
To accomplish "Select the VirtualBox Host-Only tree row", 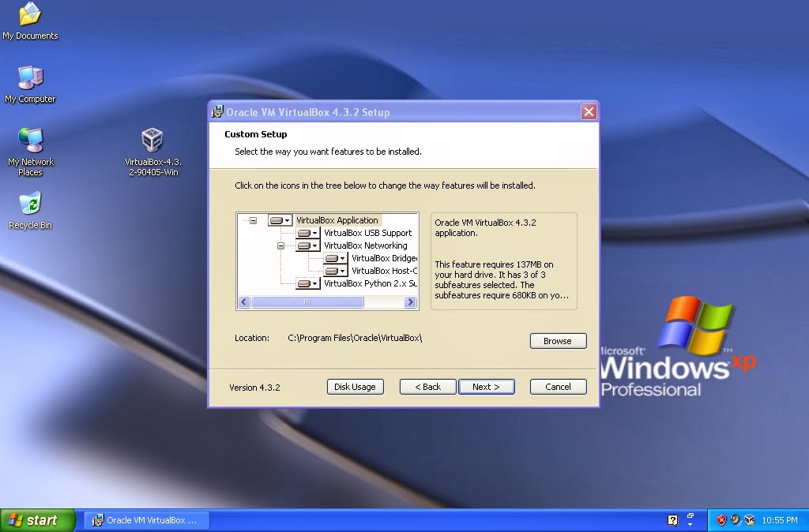I will (384, 271).
